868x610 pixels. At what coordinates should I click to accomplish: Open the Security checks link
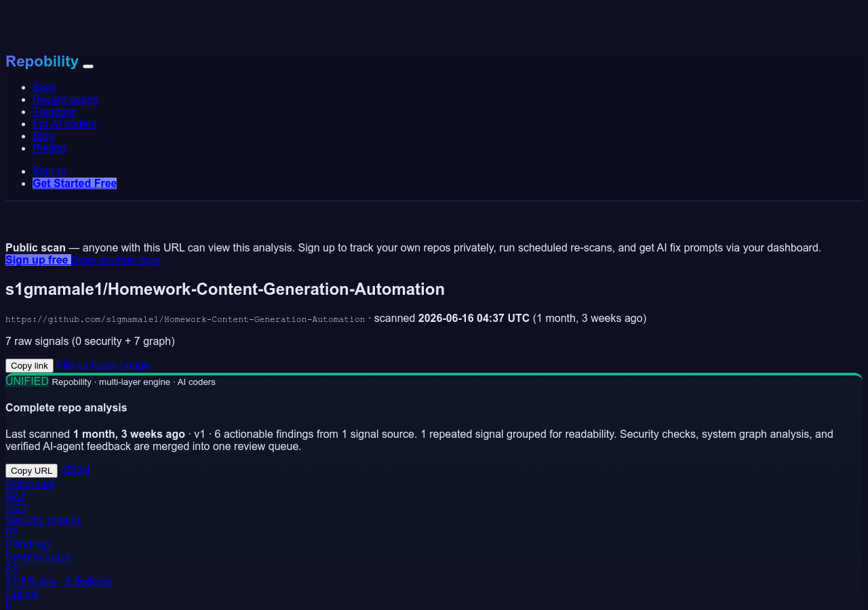[x=43, y=520]
